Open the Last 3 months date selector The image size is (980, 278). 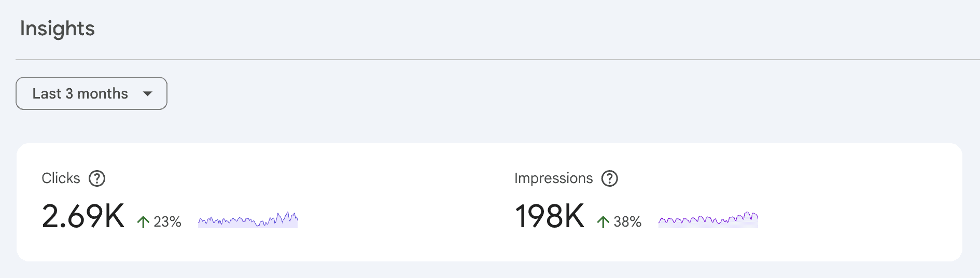click(91, 93)
